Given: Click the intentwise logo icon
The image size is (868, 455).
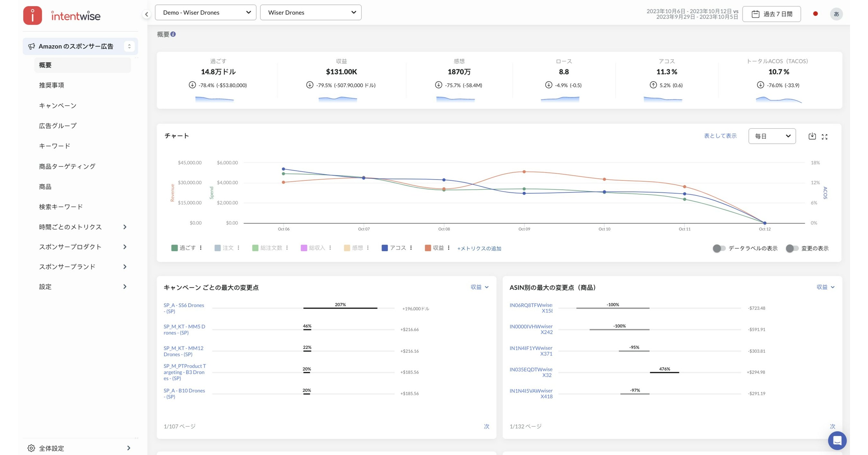Looking at the screenshot, I should [32, 15].
